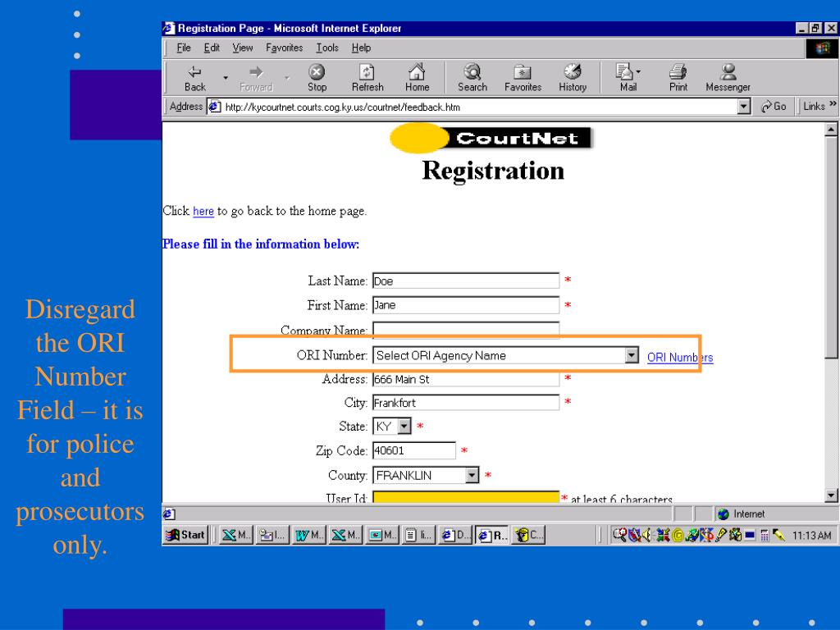Expand the Address bar URL history dropdown
The image size is (840, 630).
(744, 105)
